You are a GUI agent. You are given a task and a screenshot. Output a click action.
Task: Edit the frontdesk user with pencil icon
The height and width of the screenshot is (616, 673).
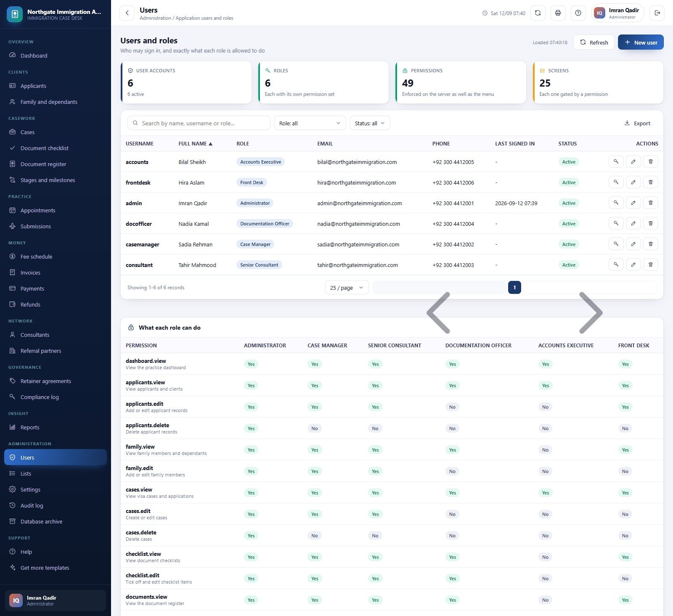(633, 182)
